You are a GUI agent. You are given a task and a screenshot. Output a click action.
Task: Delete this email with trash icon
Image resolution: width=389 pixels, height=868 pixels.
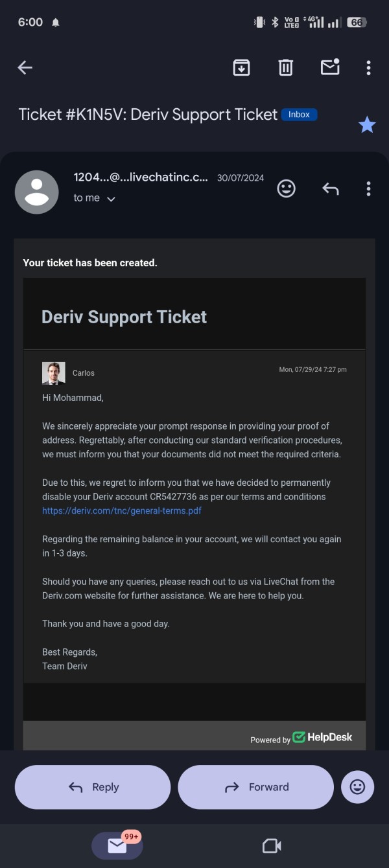coord(285,67)
